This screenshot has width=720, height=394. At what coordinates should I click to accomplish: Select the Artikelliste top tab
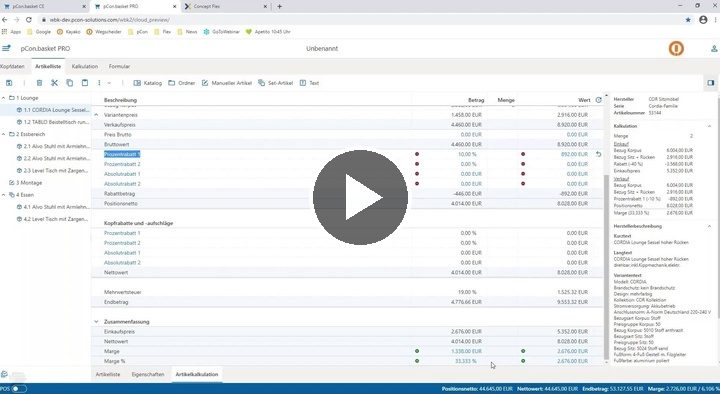48,67
